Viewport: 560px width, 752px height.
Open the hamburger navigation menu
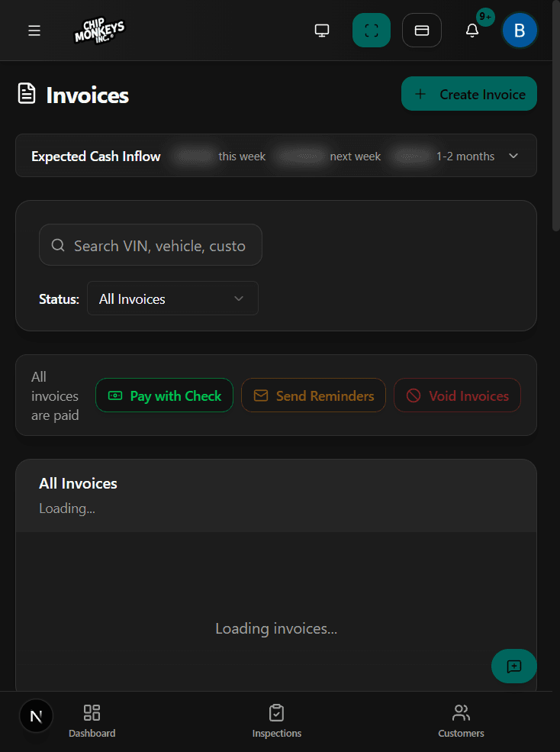34,31
